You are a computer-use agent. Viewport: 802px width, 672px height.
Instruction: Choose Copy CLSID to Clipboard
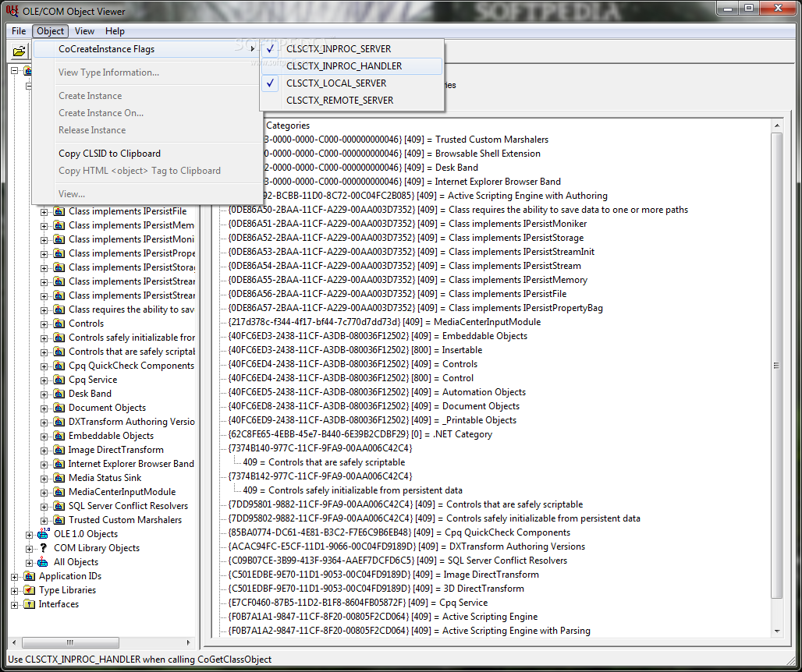(x=147, y=154)
